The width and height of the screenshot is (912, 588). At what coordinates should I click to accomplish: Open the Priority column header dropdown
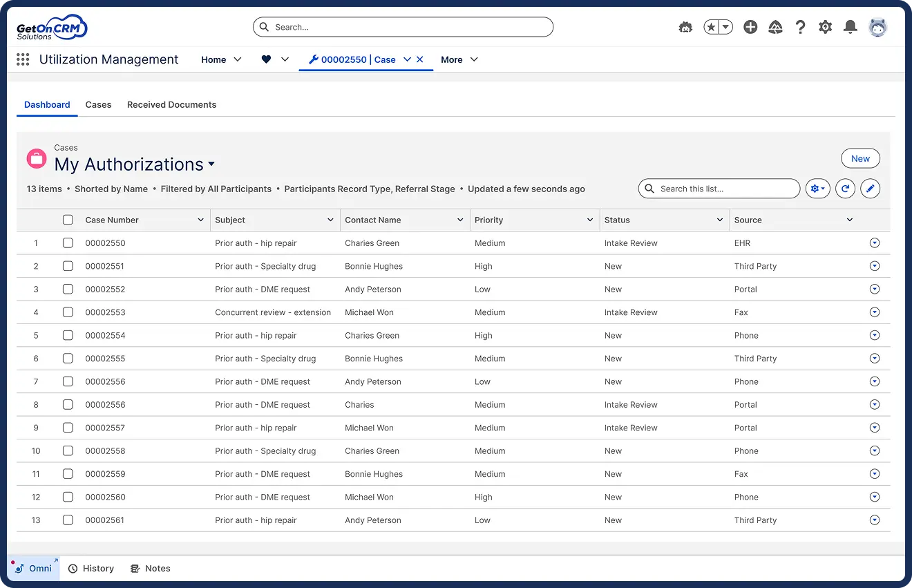coord(589,220)
